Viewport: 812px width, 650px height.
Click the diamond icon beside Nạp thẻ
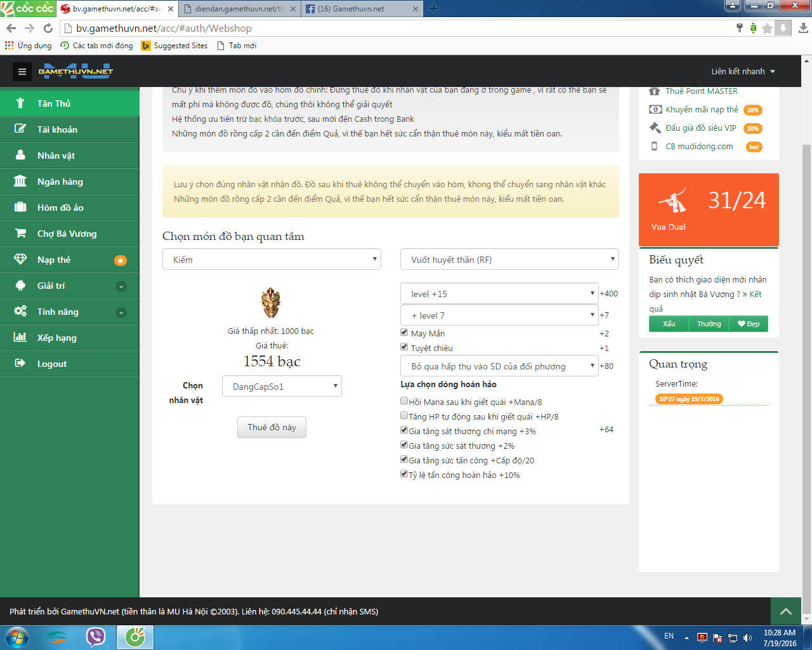pyautogui.click(x=20, y=260)
